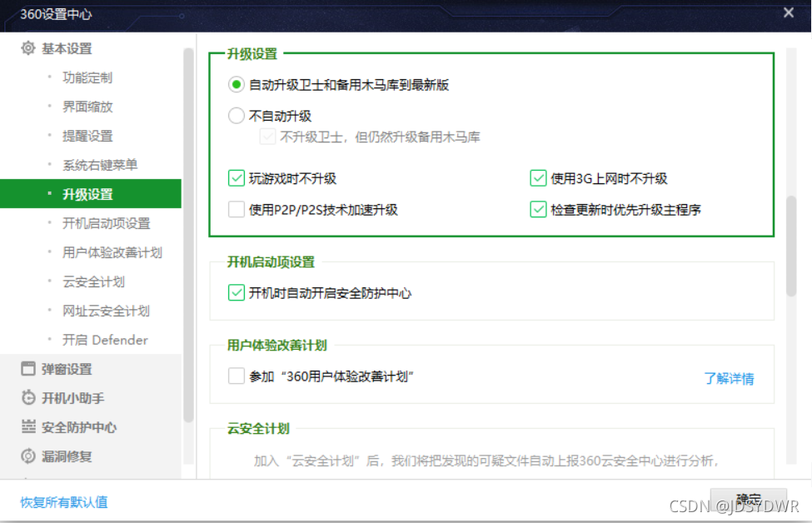
Task: Open 用户体验改善计划 sidebar item
Action: coord(112,252)
